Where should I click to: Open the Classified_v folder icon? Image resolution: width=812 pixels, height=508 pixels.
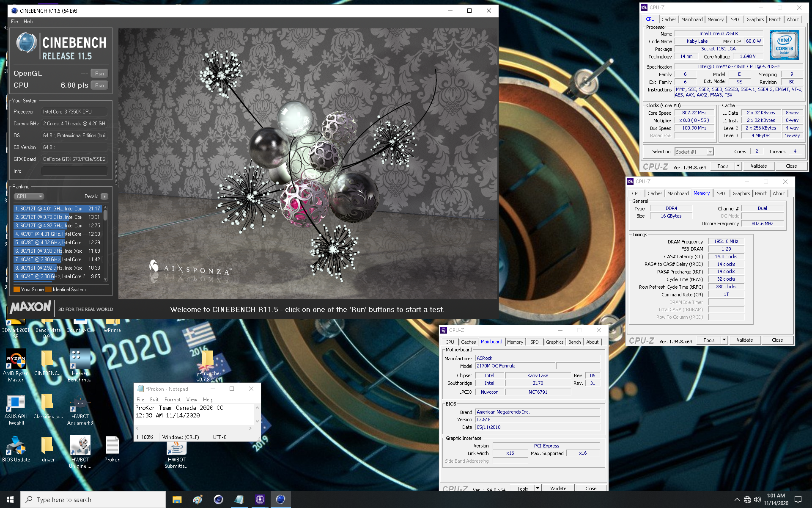tap(48, 406)
